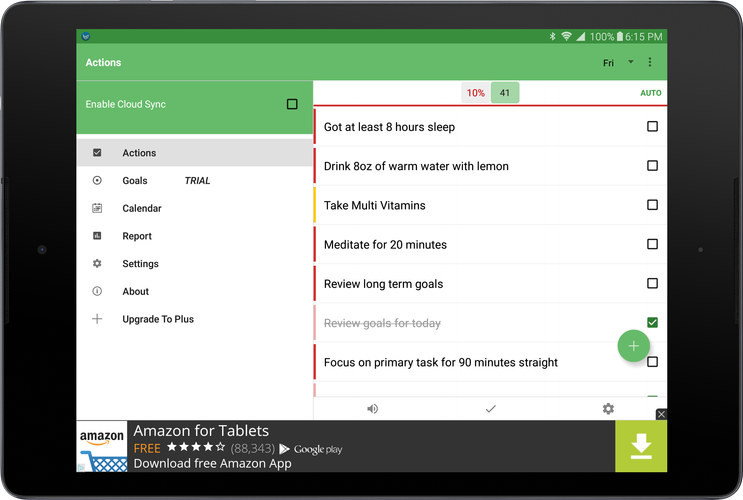Tap the 41 score badge

point(505,93)
